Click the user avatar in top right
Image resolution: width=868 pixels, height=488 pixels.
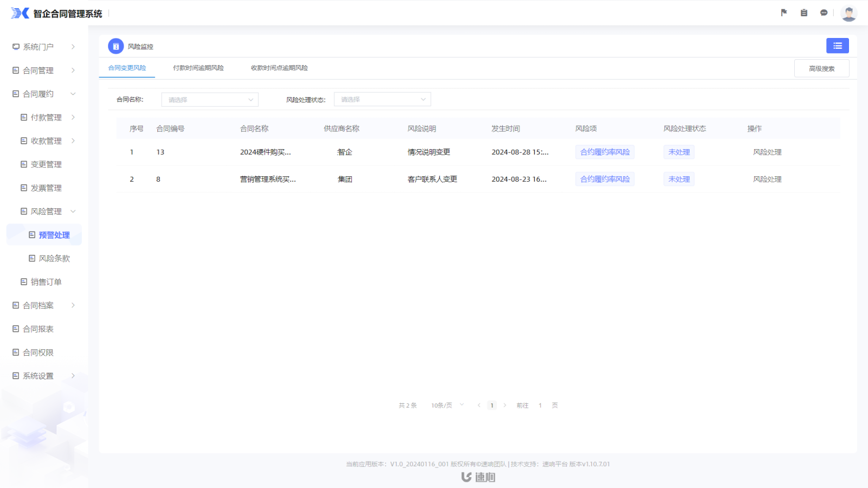coord(848,13)
